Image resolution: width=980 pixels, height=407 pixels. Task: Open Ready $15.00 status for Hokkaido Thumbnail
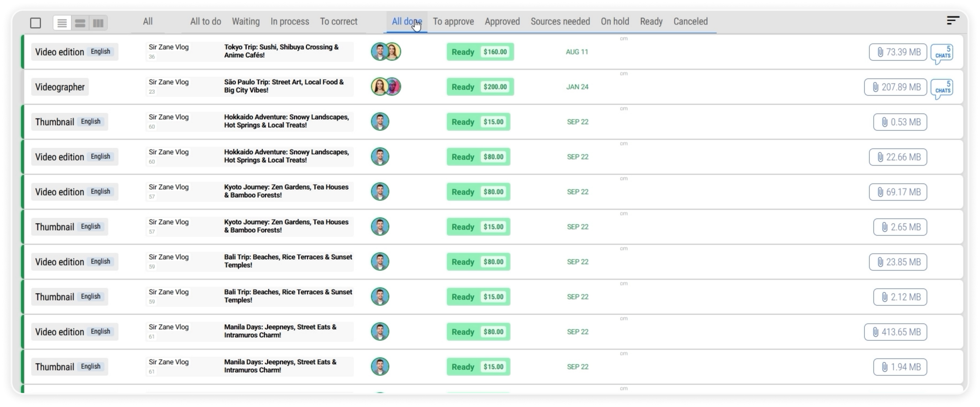478,122
